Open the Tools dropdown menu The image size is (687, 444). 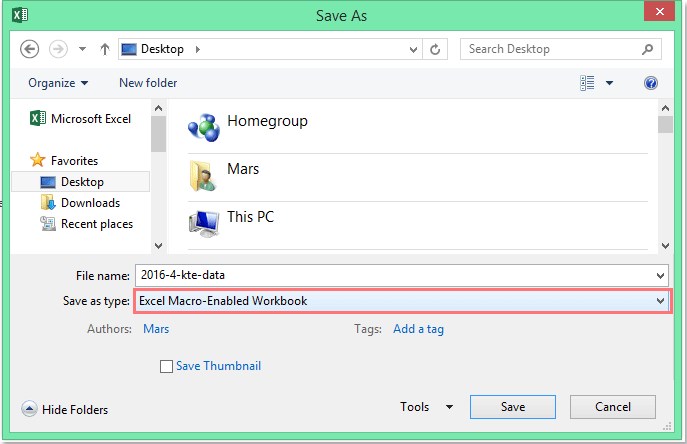click(x=426, y=407)
